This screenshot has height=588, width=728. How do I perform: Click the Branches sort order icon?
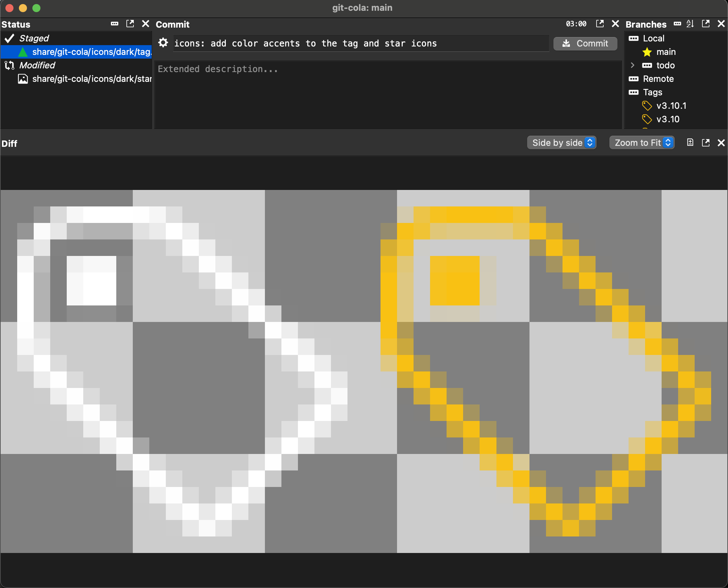pos(690,24)
